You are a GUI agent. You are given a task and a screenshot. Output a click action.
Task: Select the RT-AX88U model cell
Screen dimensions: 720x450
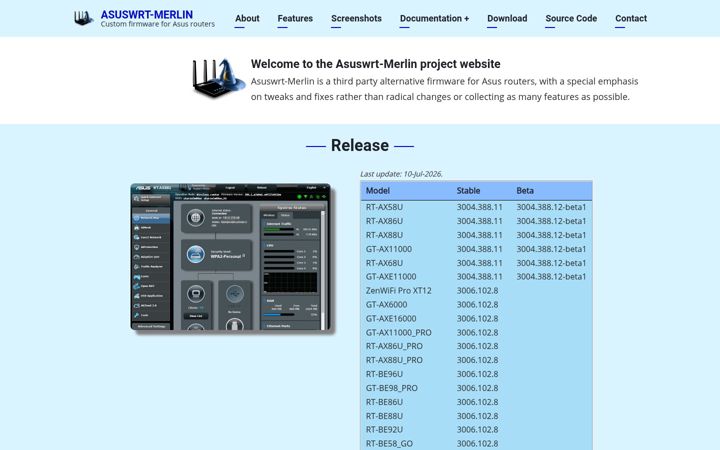click(384, 235)
